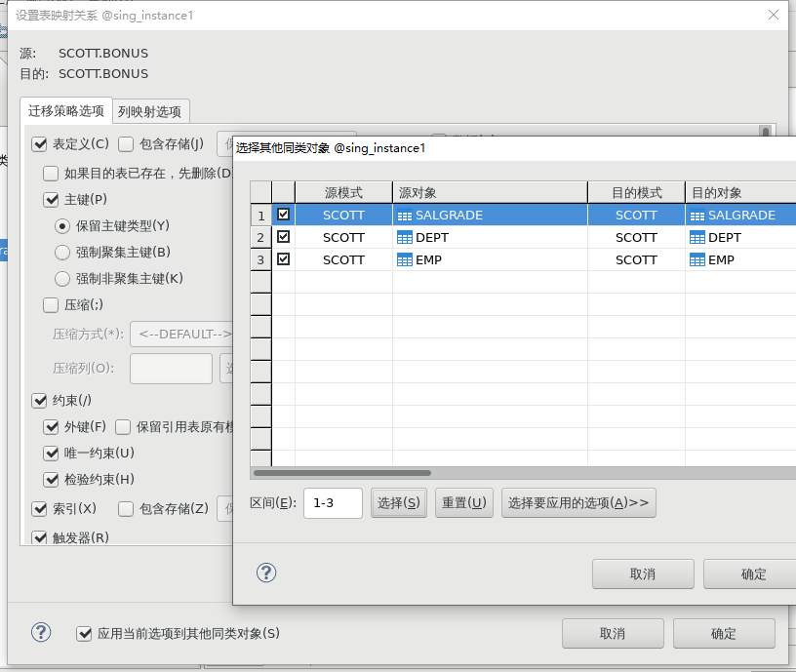Toggle 保留引用表原有模式 checkbox

coord(122,427)
